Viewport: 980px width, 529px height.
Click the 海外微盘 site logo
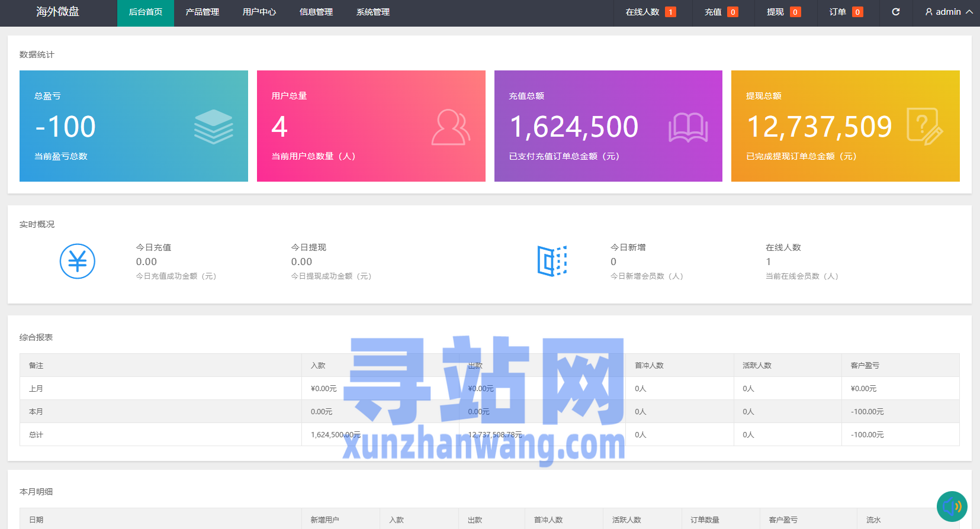(58, 12)
